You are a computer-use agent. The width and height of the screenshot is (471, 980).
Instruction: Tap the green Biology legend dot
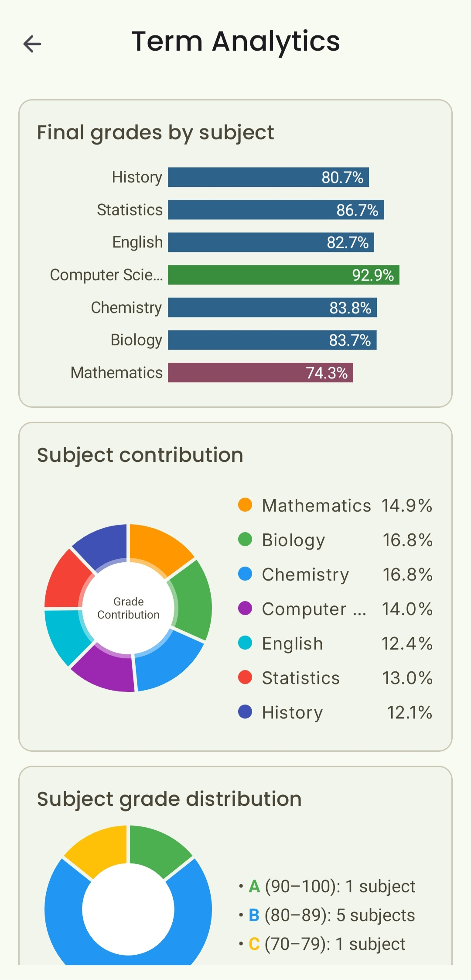click(245, 539)
